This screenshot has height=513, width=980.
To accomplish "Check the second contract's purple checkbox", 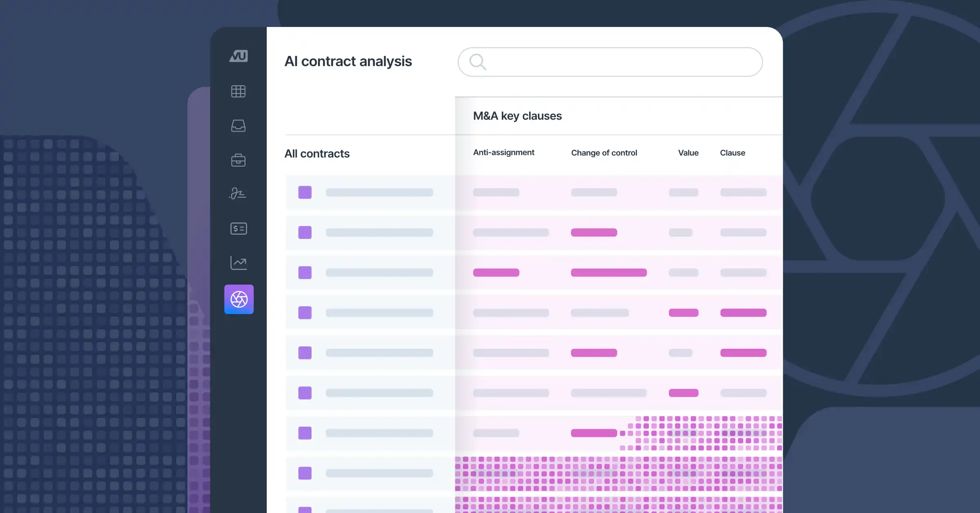I will [305, 232].
